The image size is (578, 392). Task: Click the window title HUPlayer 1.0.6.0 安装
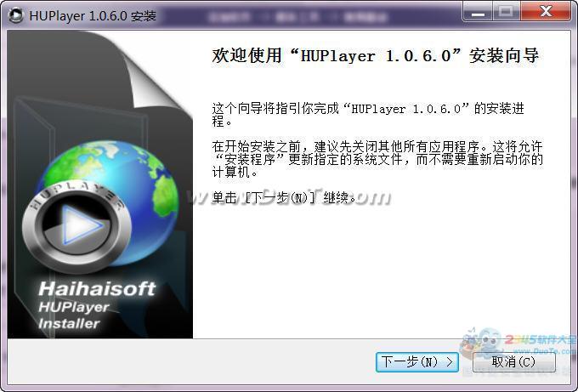(93, 16)
